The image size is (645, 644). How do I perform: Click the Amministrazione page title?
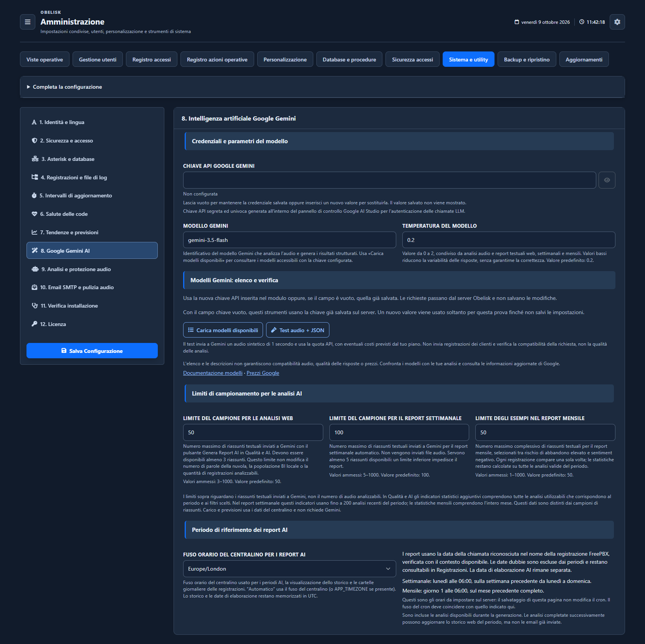pos(73,22)
